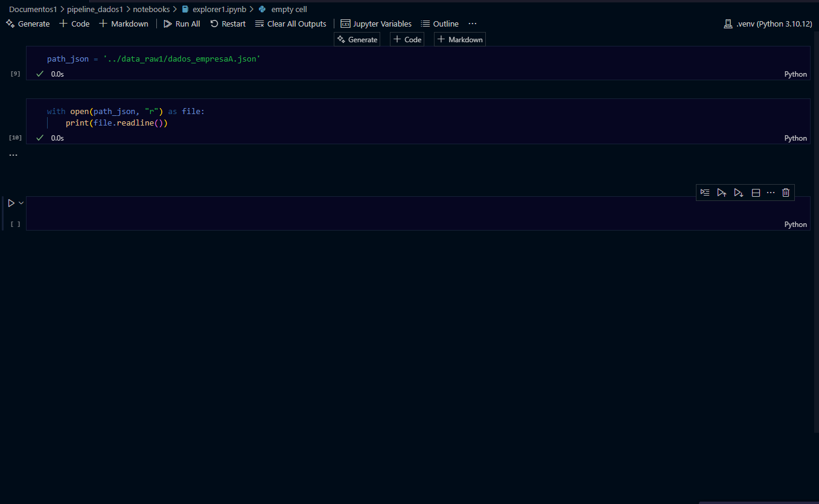Open more cell actions in the cell toolbar
Viewport: 819px width, 504px height.
(771, 193)
